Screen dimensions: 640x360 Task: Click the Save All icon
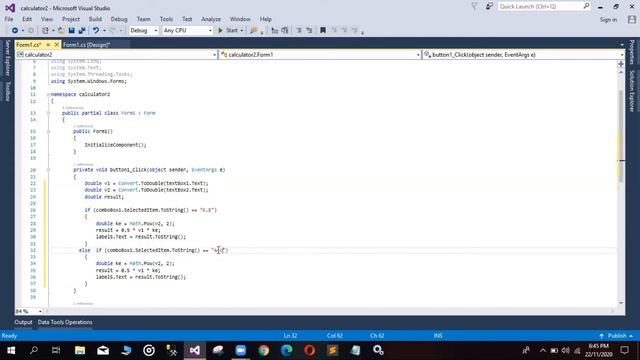tap(82, 31)
